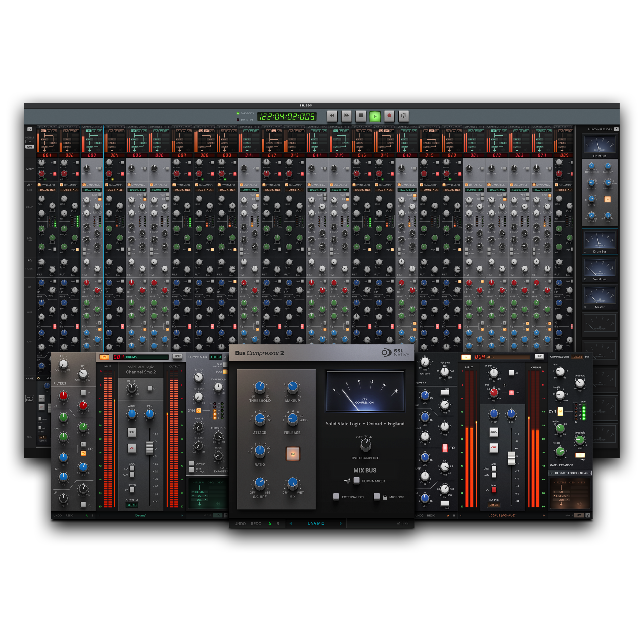
Task: Click the FILTERS routing arrow on the Drums strip
Action: [x=193, y=492]
